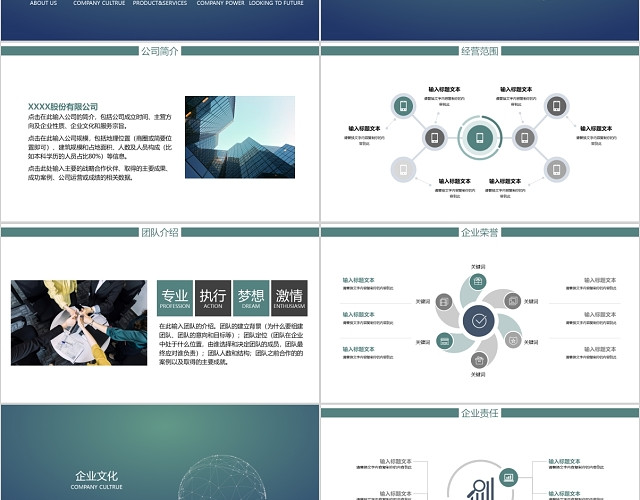The width and height of the screenshot is (640, 500).
Task: Click COMPANY POWER in the top navigation
Action: pos(220,3)
